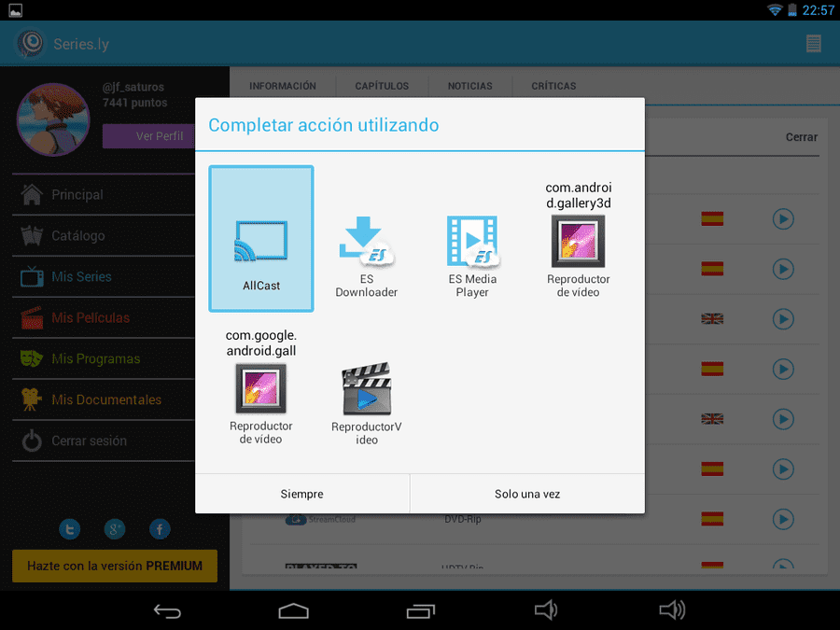Tap the Solo una vez button
Screen dimensions: 840x630
click(527, 494)
